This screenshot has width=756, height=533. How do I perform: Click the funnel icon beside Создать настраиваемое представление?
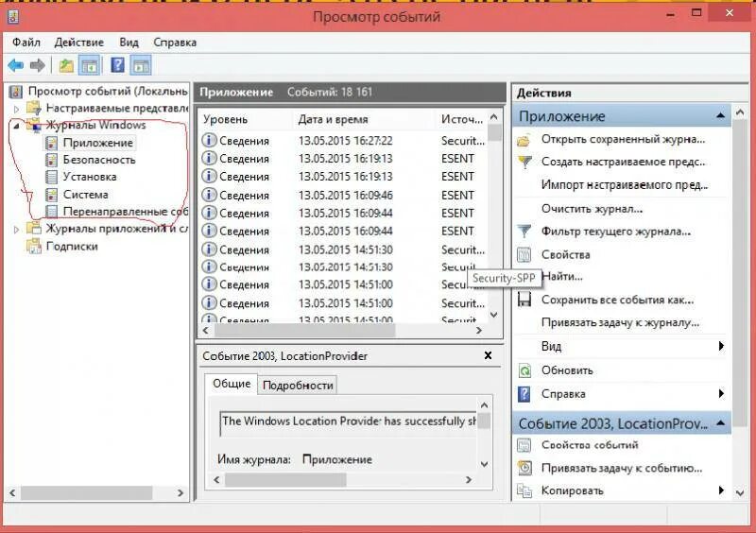pyautogui.click(x=524, y=162)
